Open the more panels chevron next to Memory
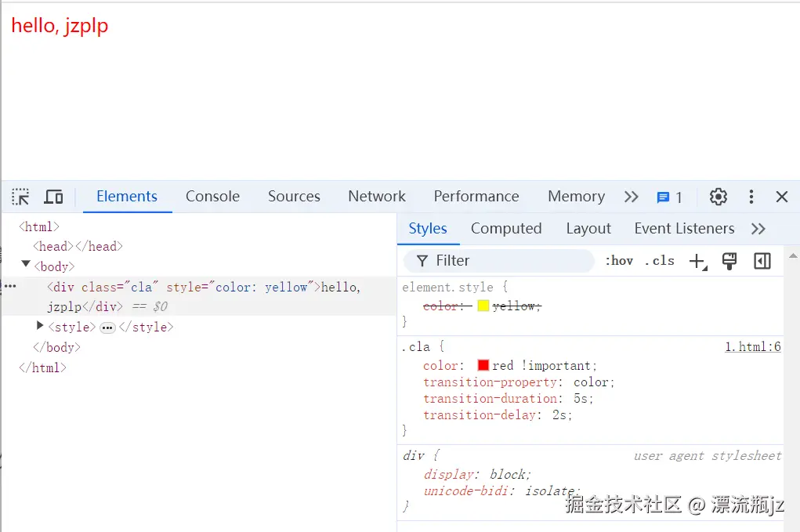Viewport: 800px width, 532px height. (x=631, y=197)
